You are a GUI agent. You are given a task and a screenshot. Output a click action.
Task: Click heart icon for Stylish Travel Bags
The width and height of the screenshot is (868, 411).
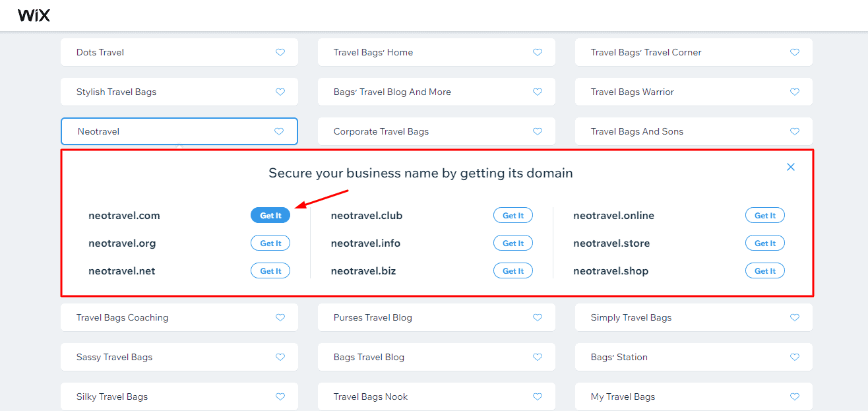click(280, 92)
